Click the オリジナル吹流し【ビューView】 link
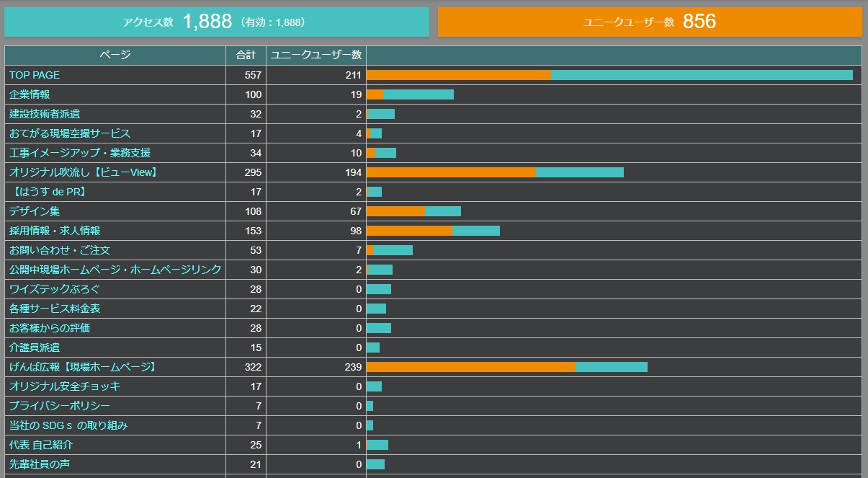This screenshot has width=868, height=478. 84,172
